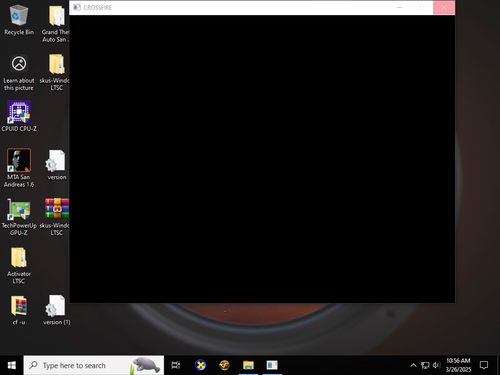
Task: Launch the TechPowerUp GPU-Z shortcut
Action: [19, 217]
